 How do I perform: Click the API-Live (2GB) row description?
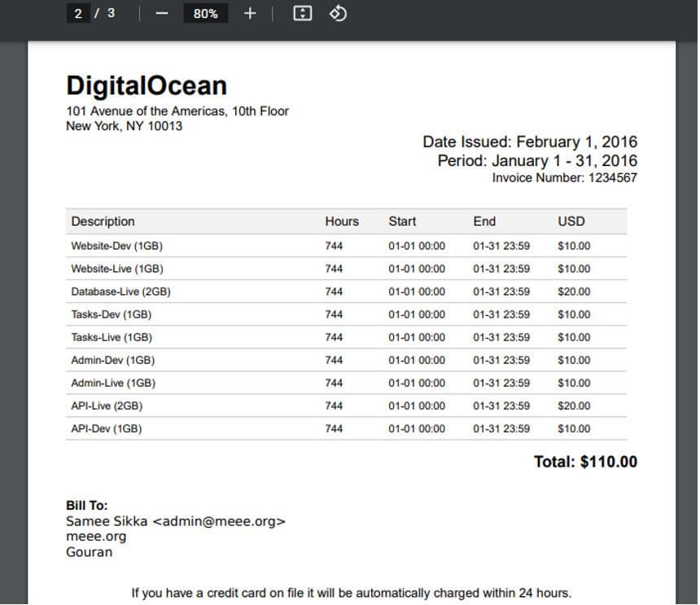(107, 406)
